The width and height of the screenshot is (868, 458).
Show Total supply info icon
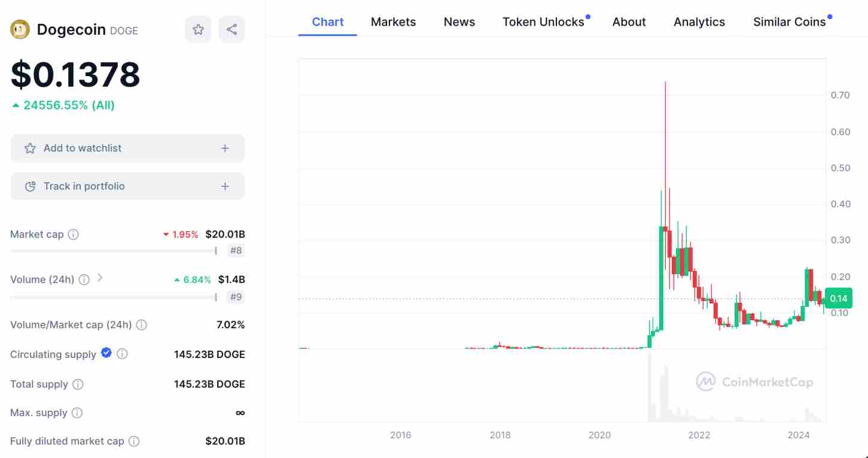click(78, 384)
